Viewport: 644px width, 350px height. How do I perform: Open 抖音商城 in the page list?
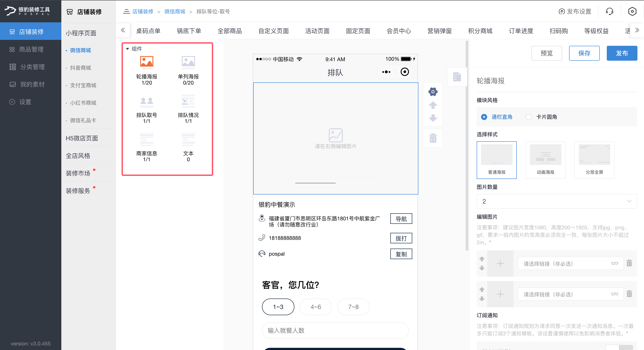(81, 68)
